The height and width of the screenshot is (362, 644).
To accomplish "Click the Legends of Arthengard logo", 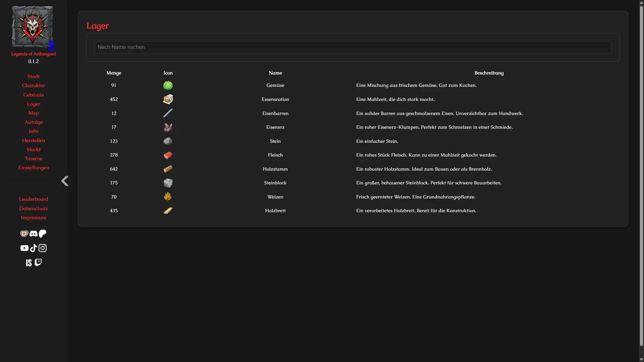I will 32,27.
